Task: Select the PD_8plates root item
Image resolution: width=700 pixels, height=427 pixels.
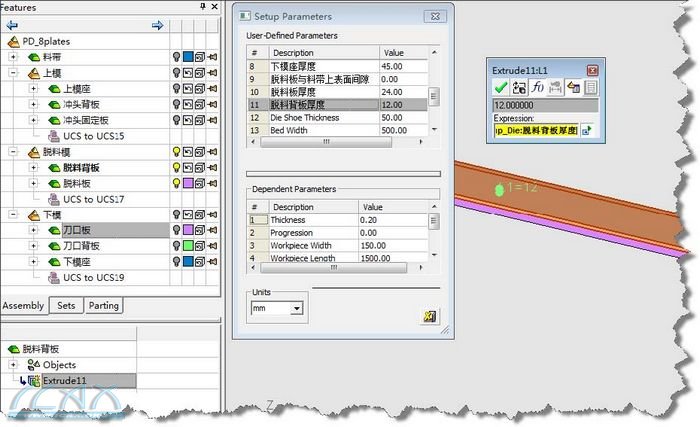Action: point(46,42)
